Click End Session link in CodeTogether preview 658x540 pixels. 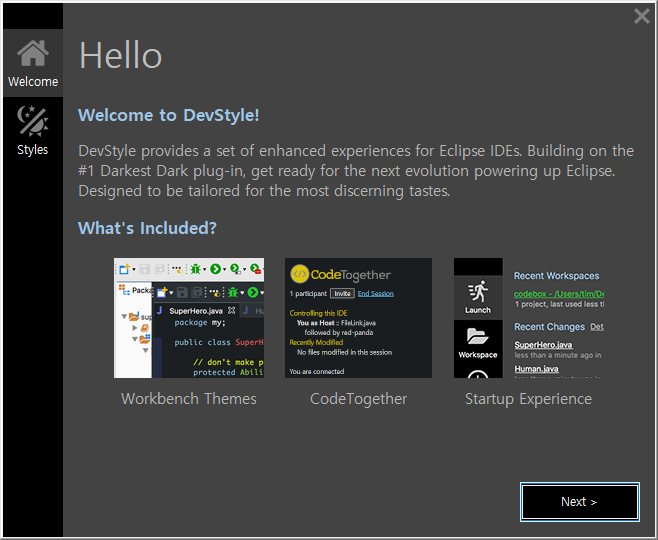pos(376,293)
